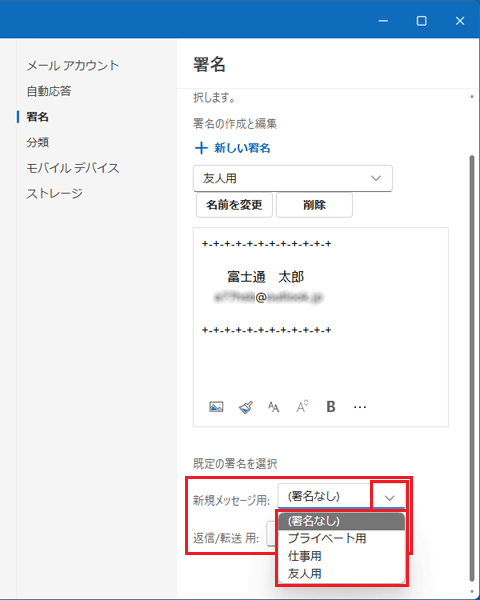Maximize the settings window

click(x=421, y=21)
